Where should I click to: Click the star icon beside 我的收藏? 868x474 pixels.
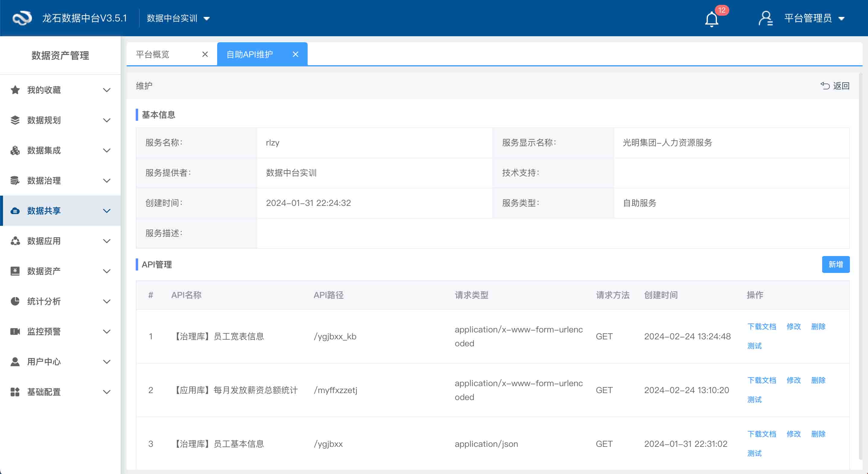(x=15, y=90)
